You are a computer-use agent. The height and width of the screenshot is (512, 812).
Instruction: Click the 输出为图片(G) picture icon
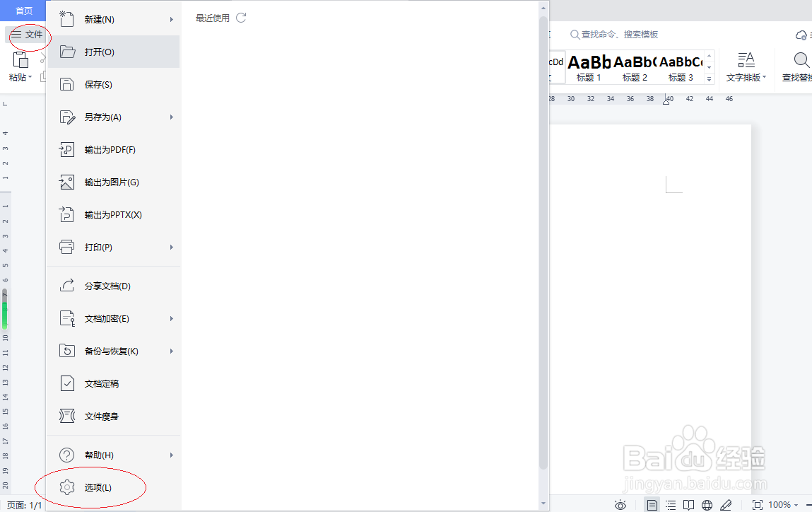click(x=67, y=182)
